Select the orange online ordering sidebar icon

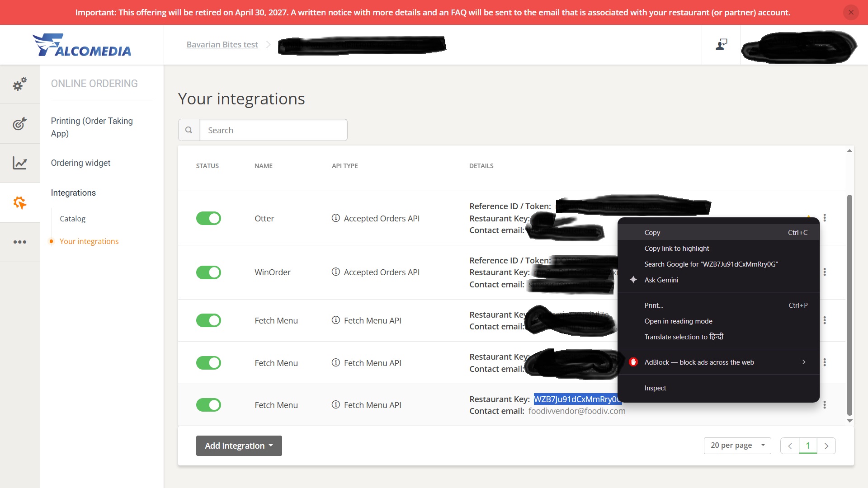(19, 202)
